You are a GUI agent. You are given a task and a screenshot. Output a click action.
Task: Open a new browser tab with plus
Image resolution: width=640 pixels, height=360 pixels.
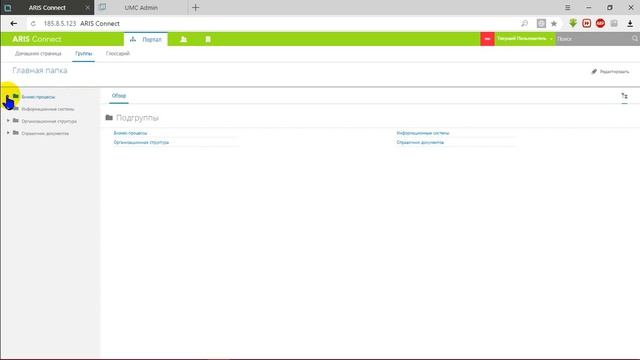point(196,7)
